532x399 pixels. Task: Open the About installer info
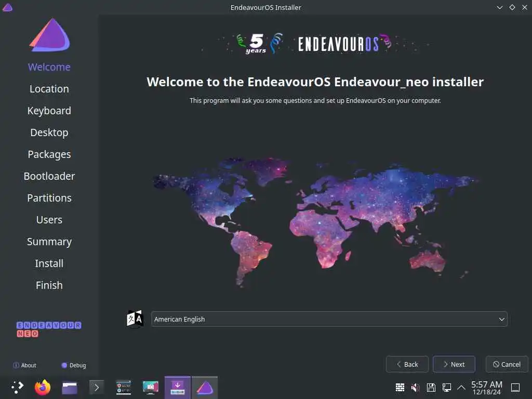(24, 365)
